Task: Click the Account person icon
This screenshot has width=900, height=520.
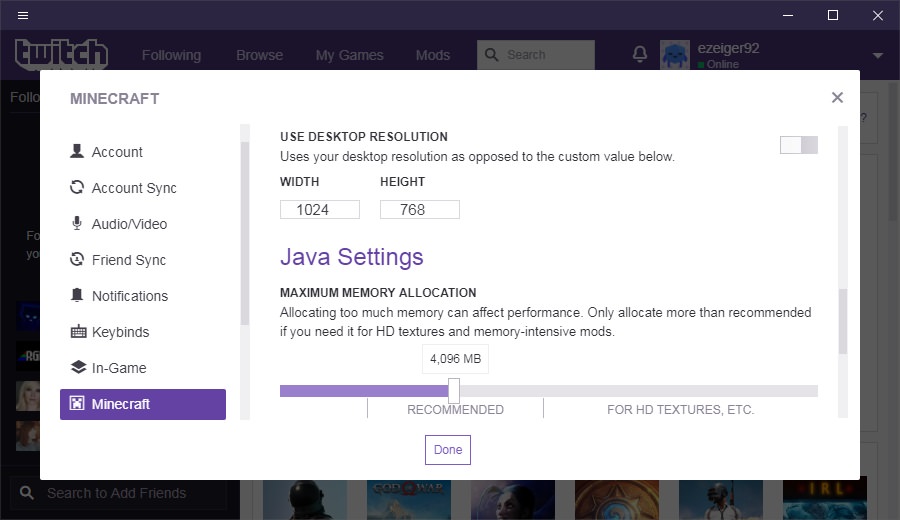Action: [77, 151]
